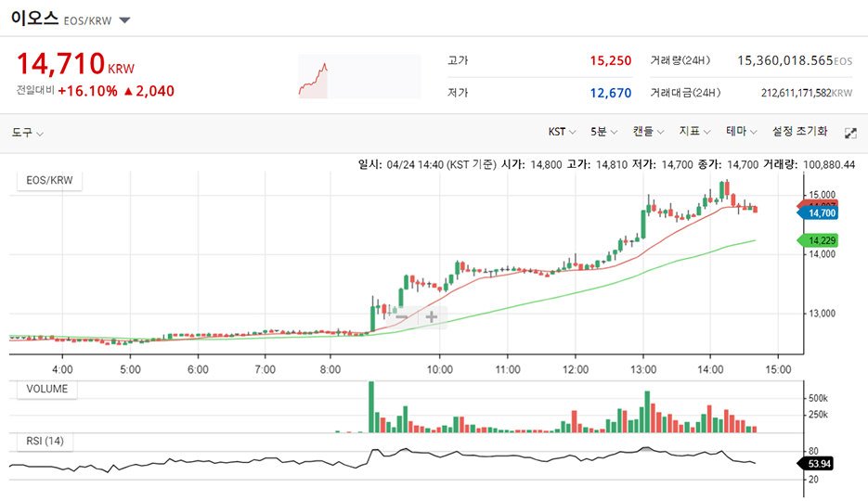Select the RSI (14) indicator label
Screen dimensions: 868x501
pyautogui.click(x=45, y=441)
